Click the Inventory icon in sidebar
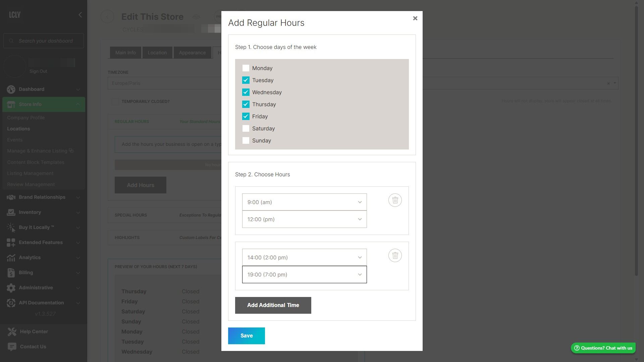The width and height of the screenshot is (644, 362). 11,212
